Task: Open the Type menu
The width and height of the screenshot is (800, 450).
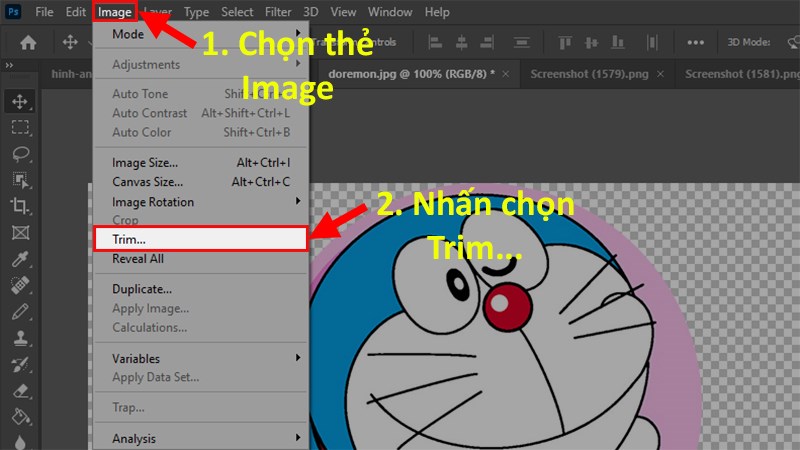Action: [196, 12]
